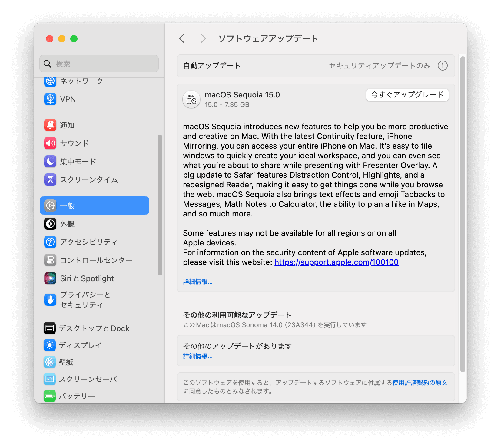Click the sidebar vertical scrollbar
The image size is (501, 448).
160,205
